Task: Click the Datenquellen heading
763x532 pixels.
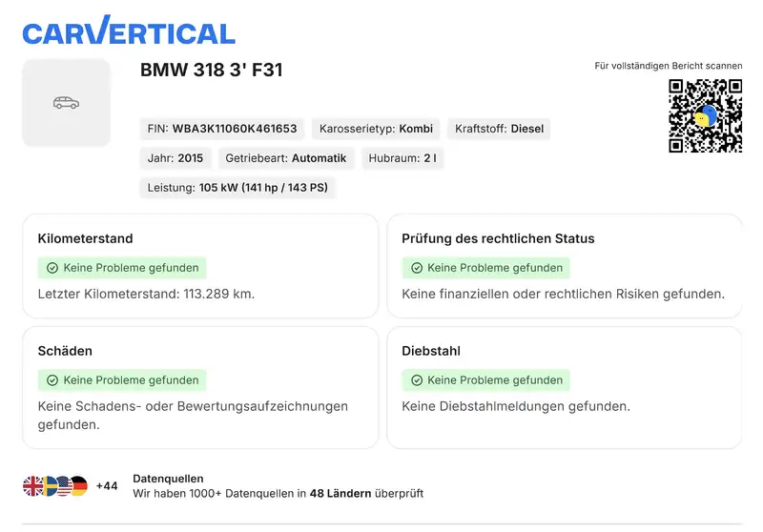Action: 168,479
